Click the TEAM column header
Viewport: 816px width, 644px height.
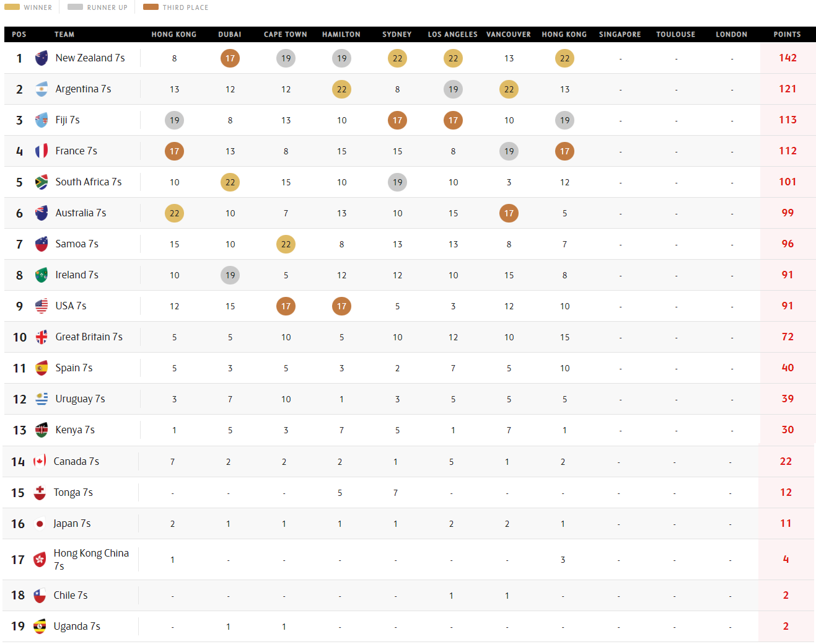(x=64, y=35)
